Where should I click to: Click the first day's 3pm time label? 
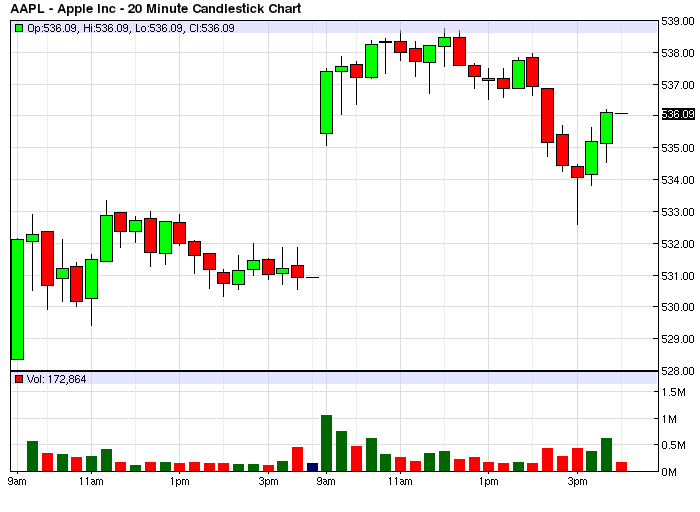click(x=268, y=482)
